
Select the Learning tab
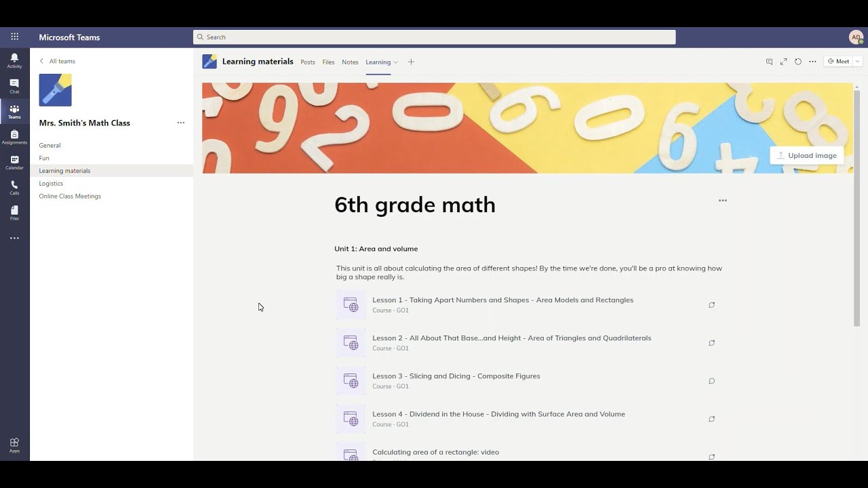378,62
